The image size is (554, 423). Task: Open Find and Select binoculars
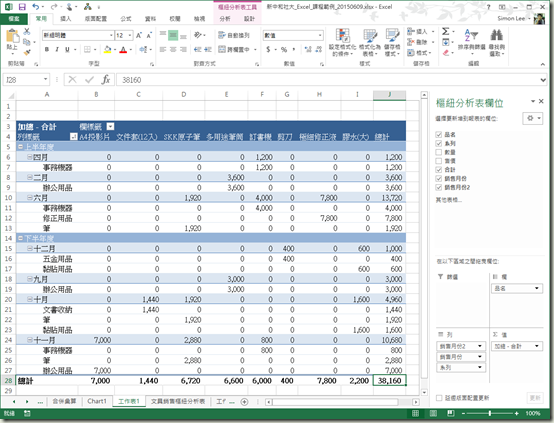point(496,42)
